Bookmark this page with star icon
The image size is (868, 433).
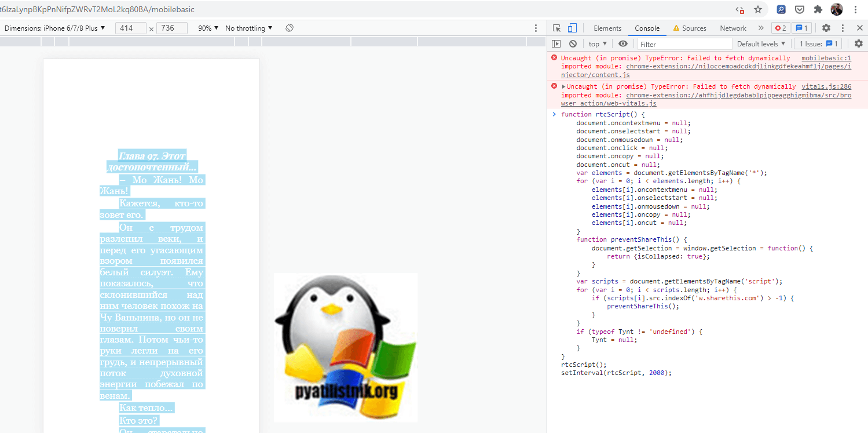click(x=758, y=9)
